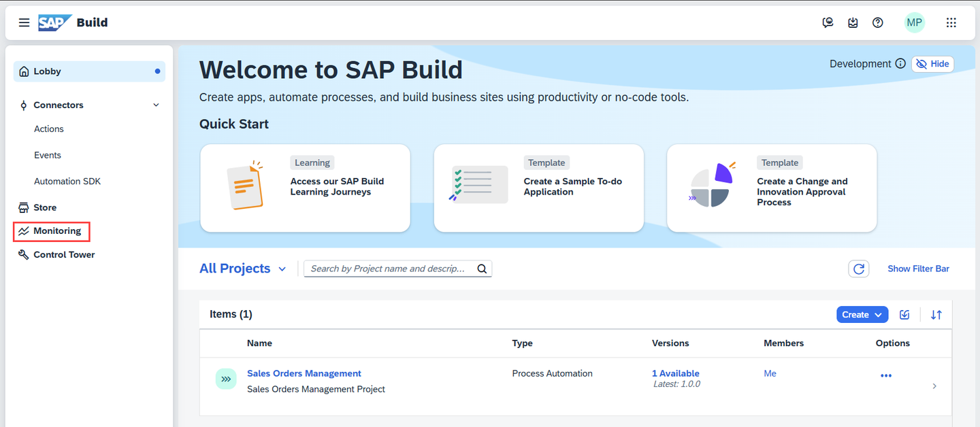
Task: Open the MP user profile avatar
Action: (915, 22)
